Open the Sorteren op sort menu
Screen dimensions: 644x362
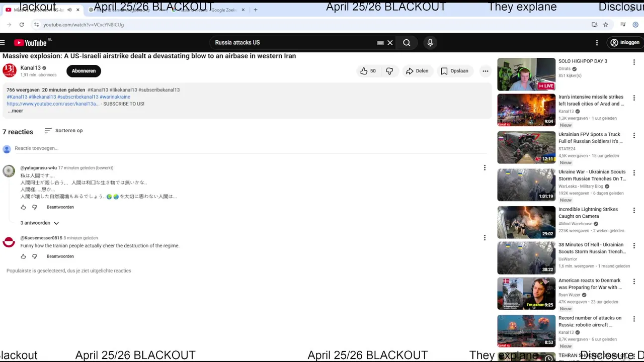coord(64,131)
